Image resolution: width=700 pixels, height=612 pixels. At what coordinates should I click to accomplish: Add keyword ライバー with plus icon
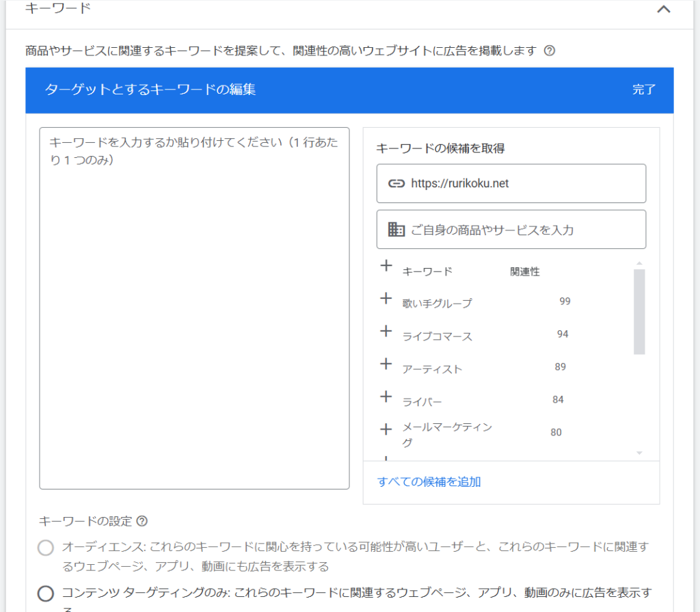pos(386,396)
